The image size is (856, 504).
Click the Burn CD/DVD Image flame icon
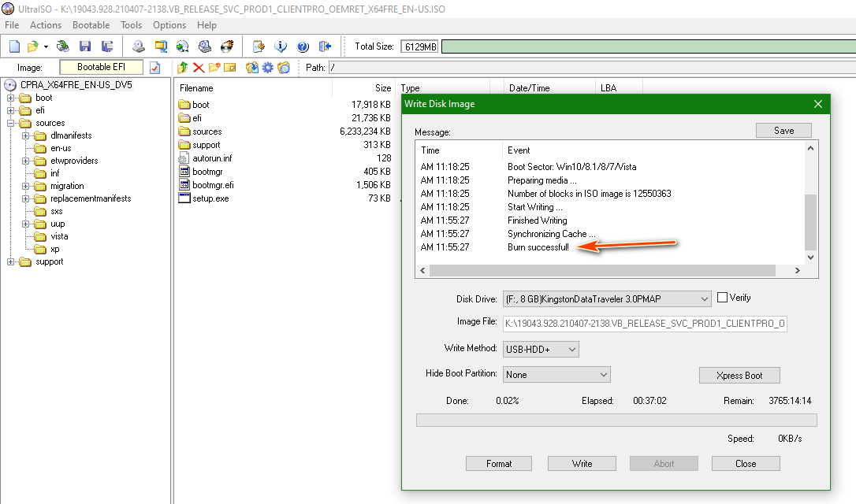[226, 46]
